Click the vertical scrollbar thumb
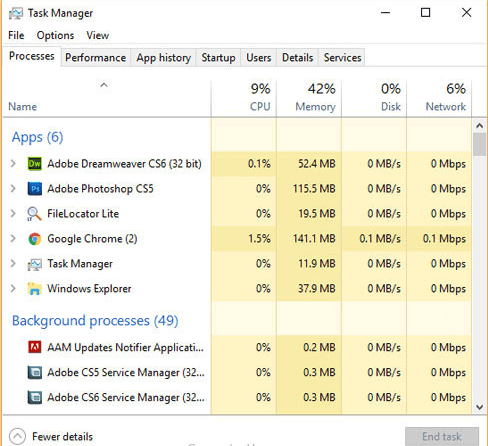 pos(480,144)
